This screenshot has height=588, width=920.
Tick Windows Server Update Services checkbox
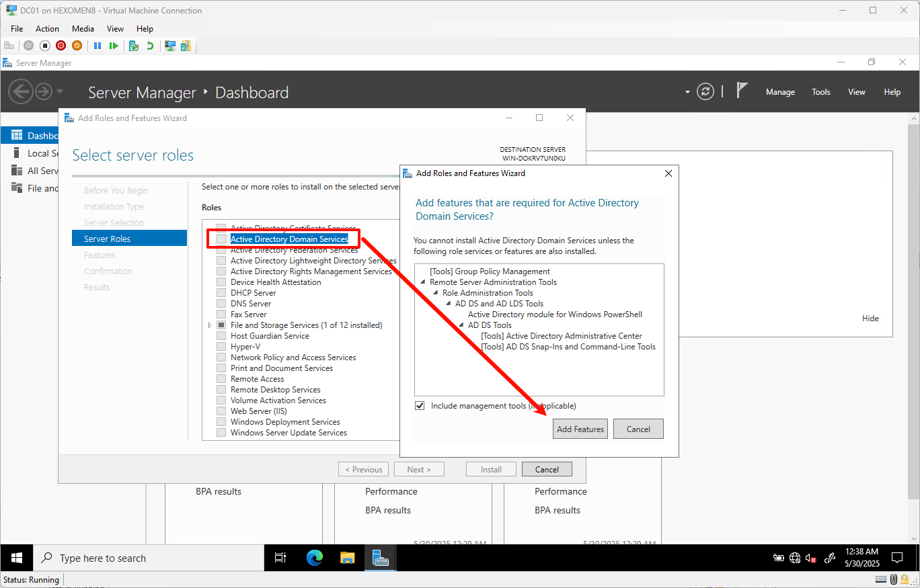click(x=221, y=433)
